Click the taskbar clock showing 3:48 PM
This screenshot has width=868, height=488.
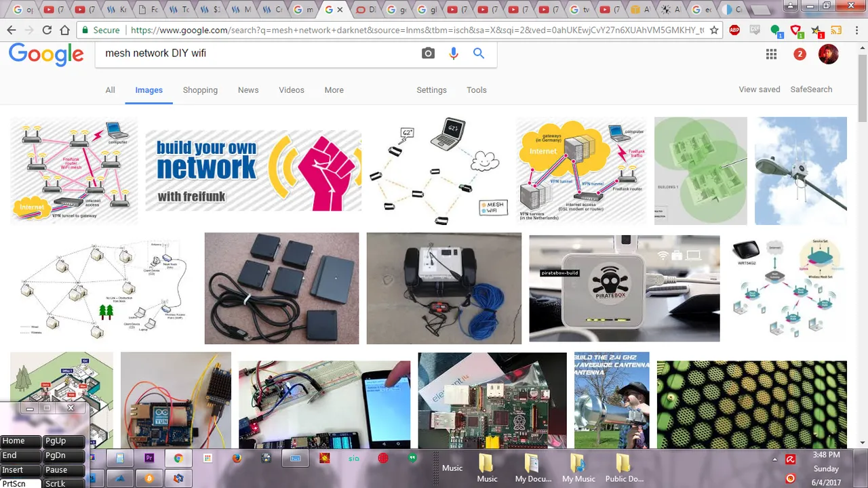pos(826,468)
